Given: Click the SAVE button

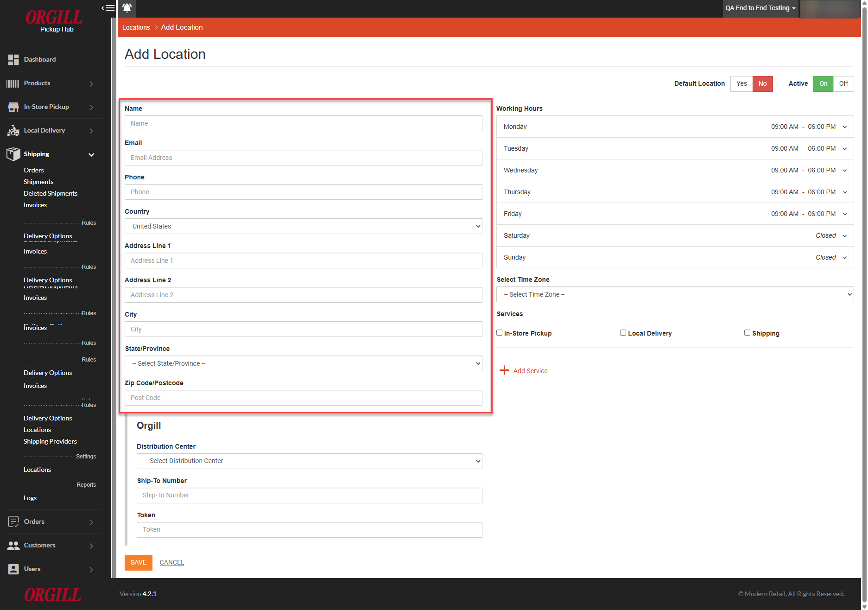Looking at the screenshot, I should (138, 562).
